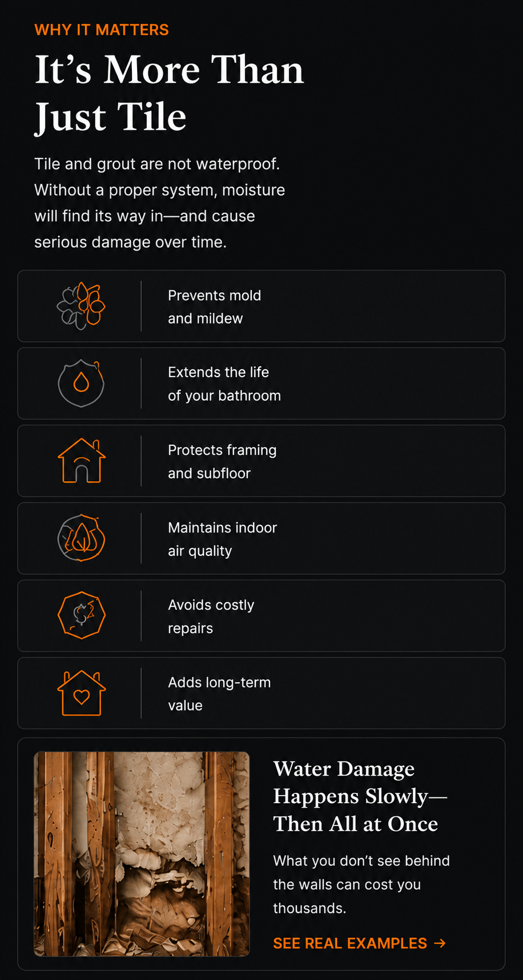
Task: Click the Why It Matters orange label
Action: (102, 30)
